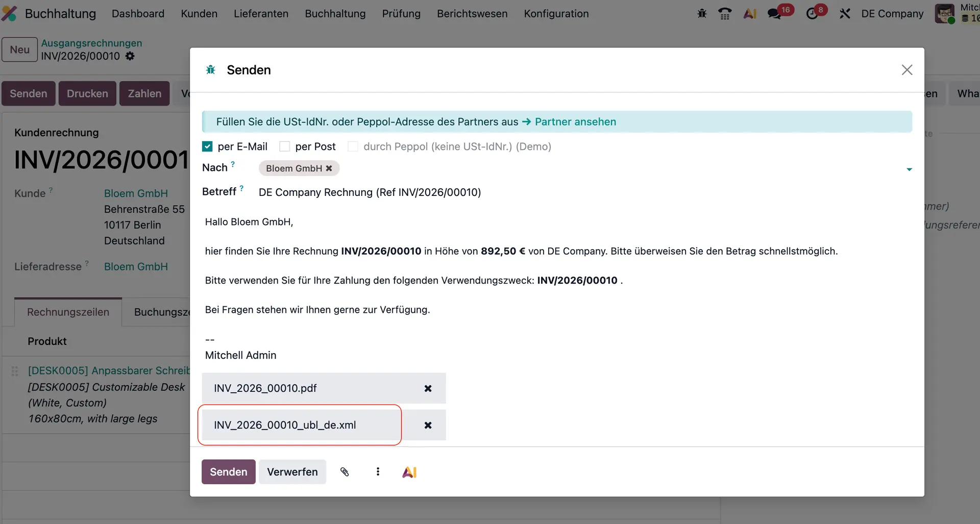Open the AI assistant icon in the top bar
The image size is (980, 524).
(749, 14)
